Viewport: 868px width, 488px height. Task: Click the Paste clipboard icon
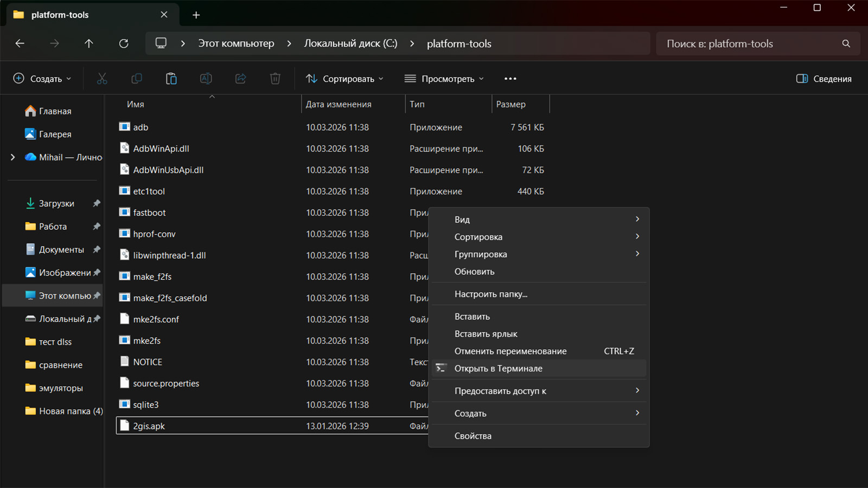click(x=171, y=79)
